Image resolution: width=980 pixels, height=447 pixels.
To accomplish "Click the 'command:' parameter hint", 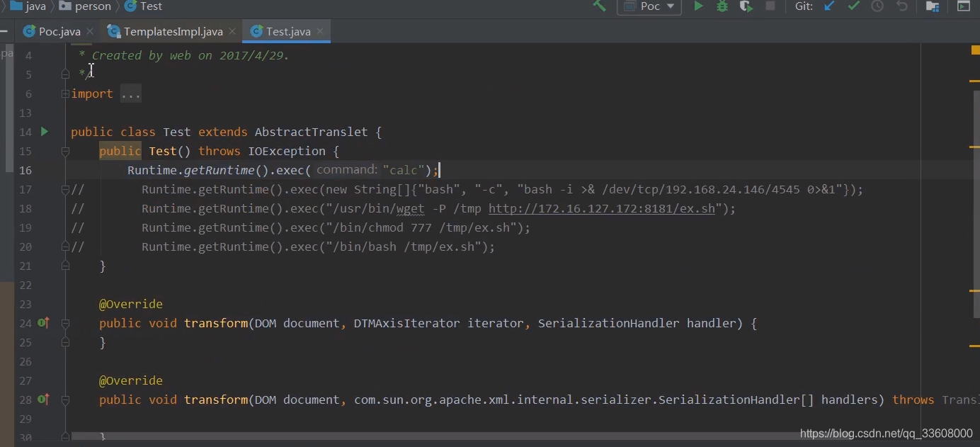I will click(x=346, y=170).
